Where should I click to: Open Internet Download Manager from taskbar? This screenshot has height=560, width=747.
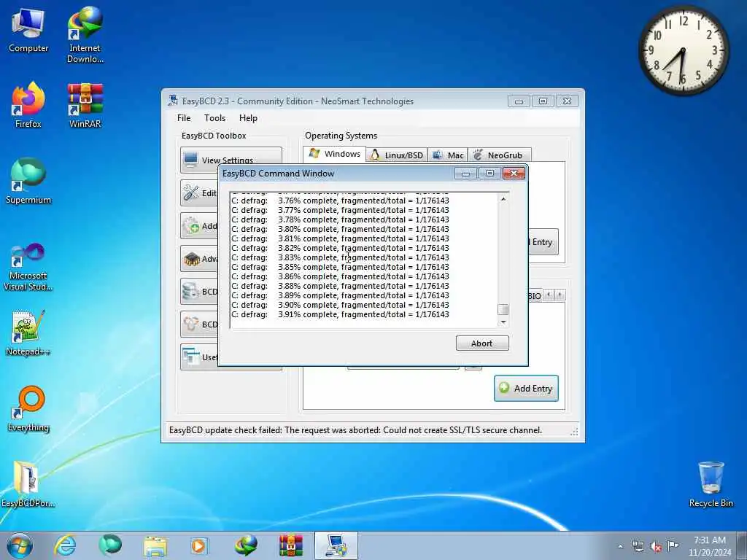(x=245, y=545)
